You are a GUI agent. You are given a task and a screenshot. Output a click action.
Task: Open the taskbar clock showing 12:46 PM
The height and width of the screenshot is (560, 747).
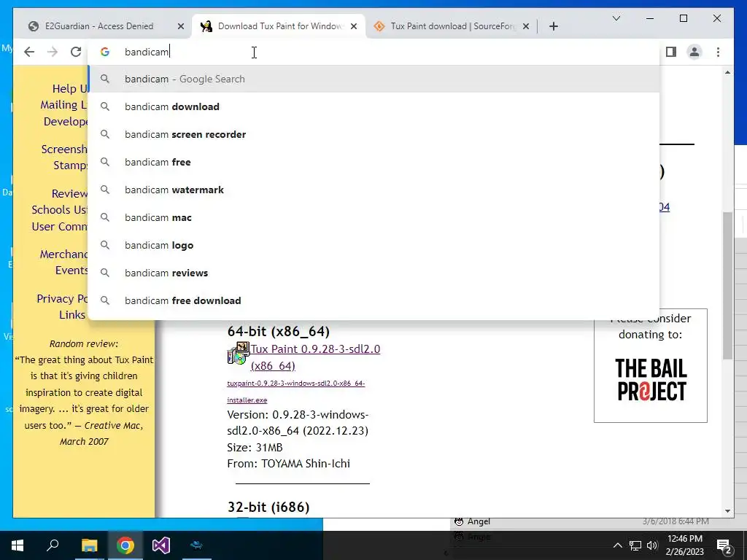(685, 545)
